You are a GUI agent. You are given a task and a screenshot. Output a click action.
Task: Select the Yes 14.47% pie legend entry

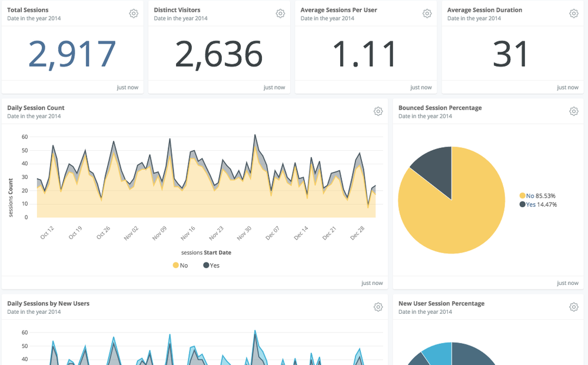(x=538, y=204)
